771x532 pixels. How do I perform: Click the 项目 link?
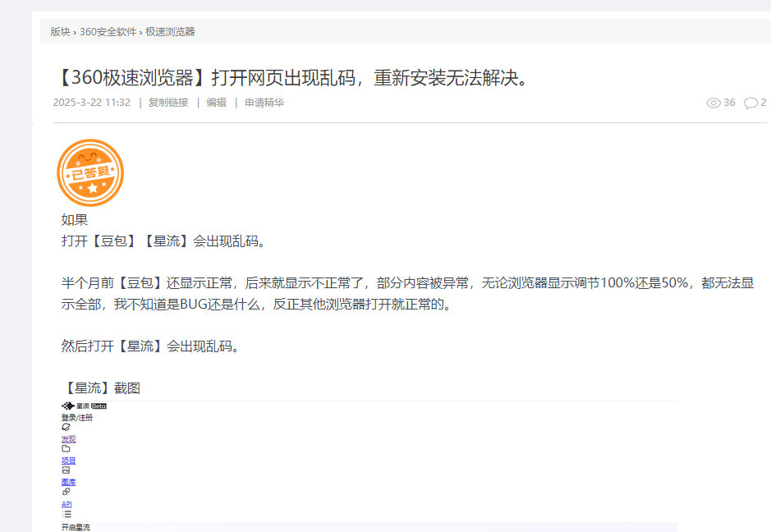tap(68, 461)
